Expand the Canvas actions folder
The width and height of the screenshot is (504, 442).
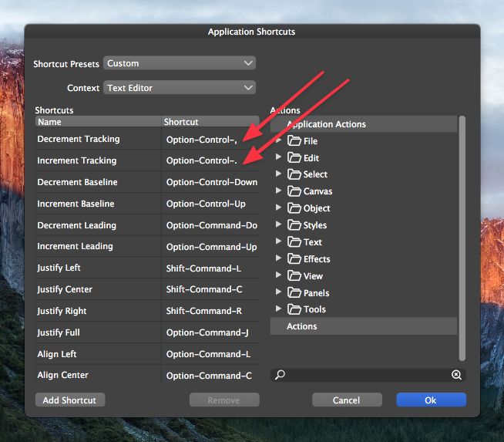[x=278, y=191]
